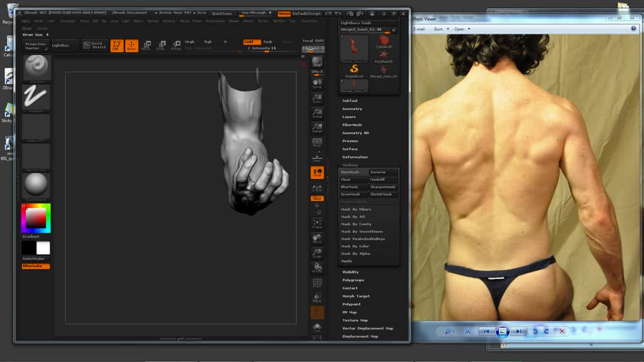Image resolution: width=644 pixels, height=362 pixels.
Task: Expand the UV Map section
Action: click(350, 312)
